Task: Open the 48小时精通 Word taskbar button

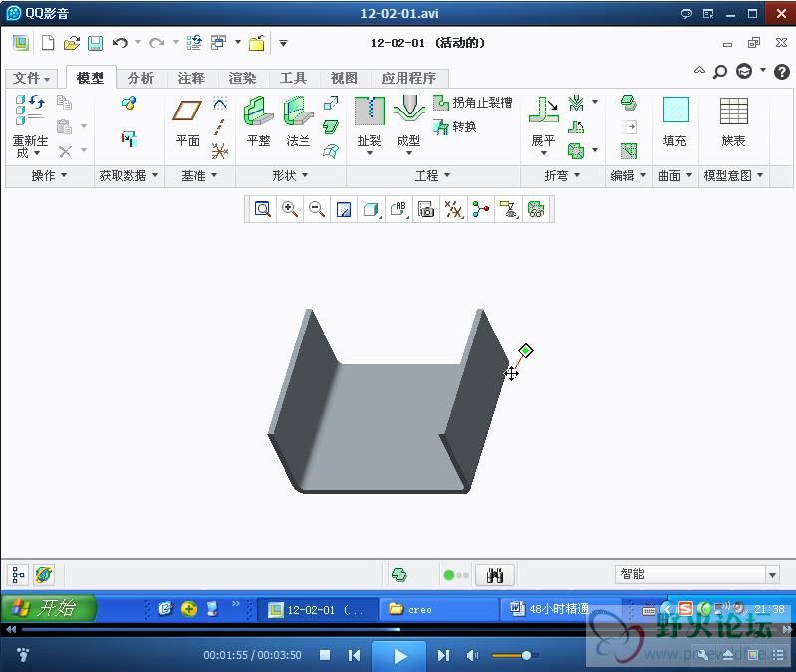Action: click(x=559, y=609)
